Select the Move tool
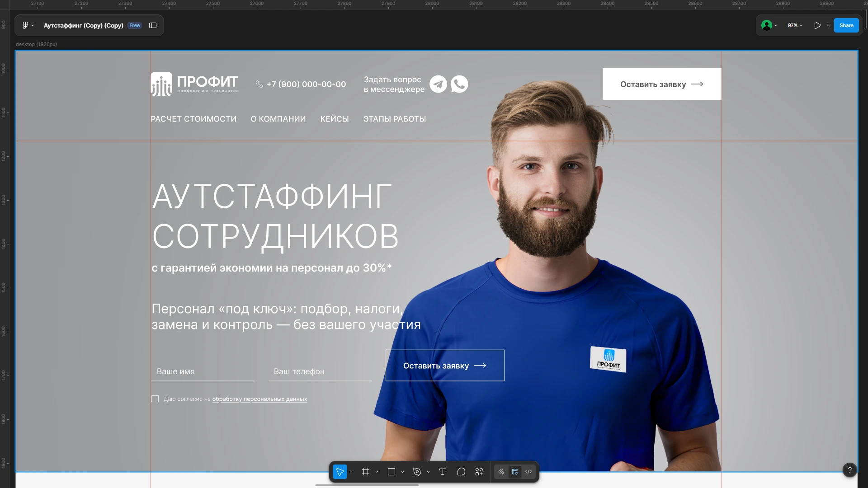 340,472
